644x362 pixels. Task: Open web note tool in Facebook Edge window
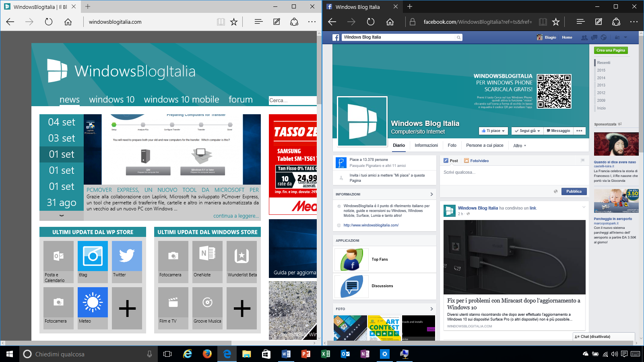coord(599,22)
